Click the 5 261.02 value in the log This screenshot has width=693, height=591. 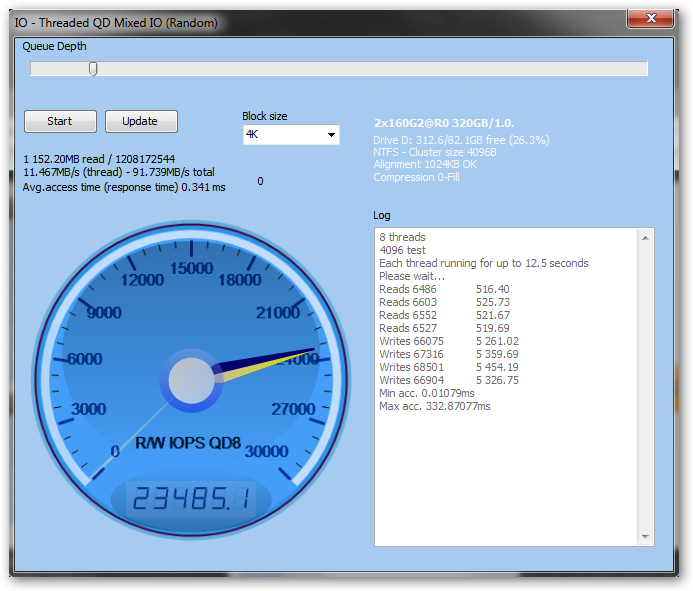pos(497,341)
